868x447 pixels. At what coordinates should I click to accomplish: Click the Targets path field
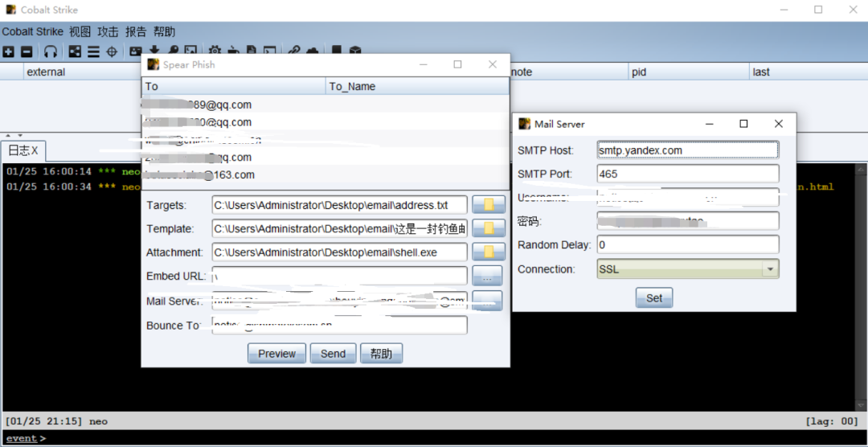pos(340,205)
